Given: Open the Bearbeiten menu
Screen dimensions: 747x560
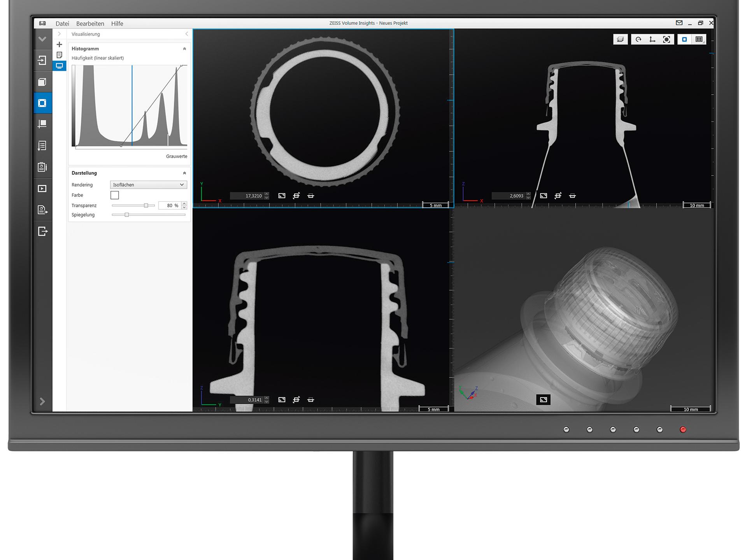Looking at the screenshot, I should tap(90, 23).
